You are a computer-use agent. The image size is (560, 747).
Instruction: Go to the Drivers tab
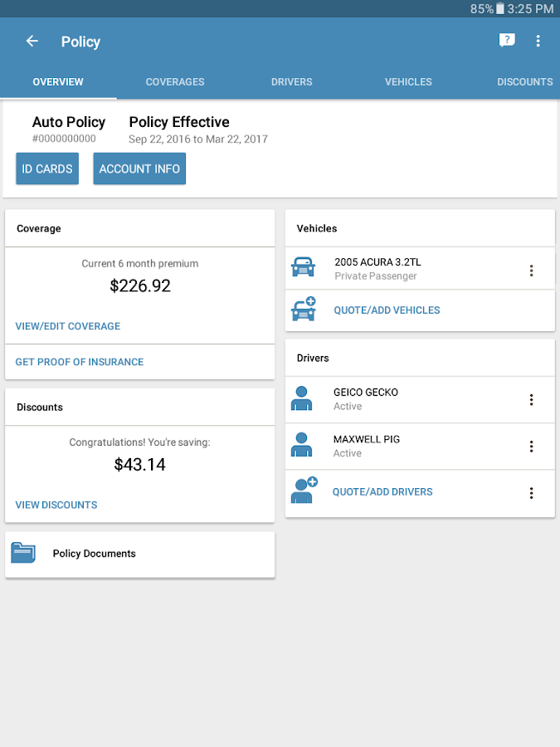[292, 82]
